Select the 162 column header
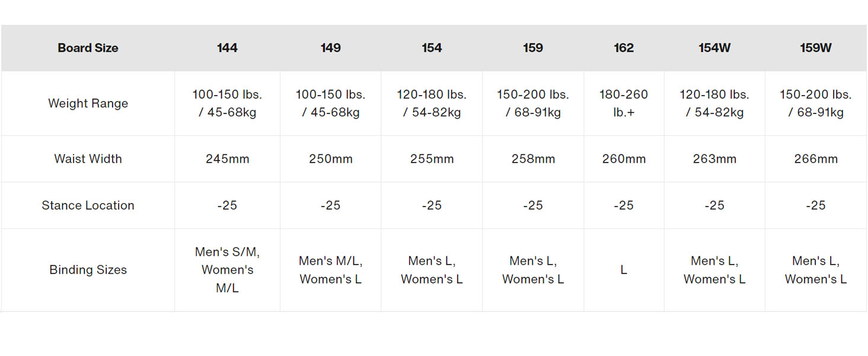Image resolution: width=868 pixels, height=356 pixels. pos(624,48)
